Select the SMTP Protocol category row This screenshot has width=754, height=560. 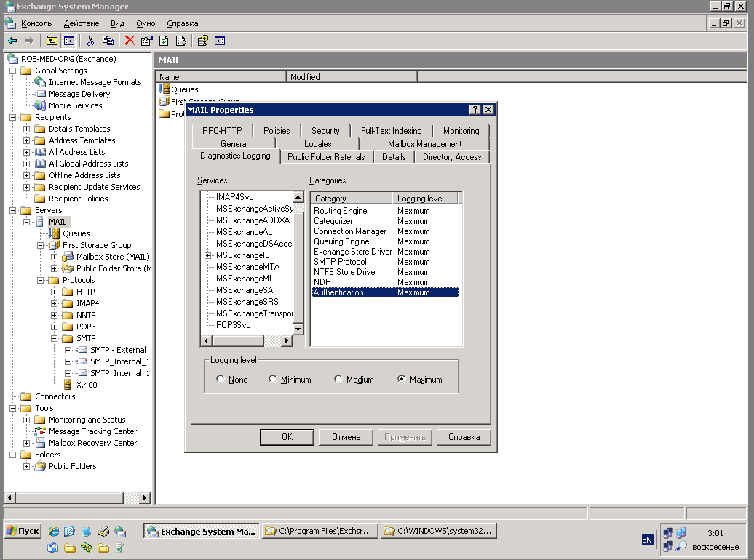click(385, 262)
